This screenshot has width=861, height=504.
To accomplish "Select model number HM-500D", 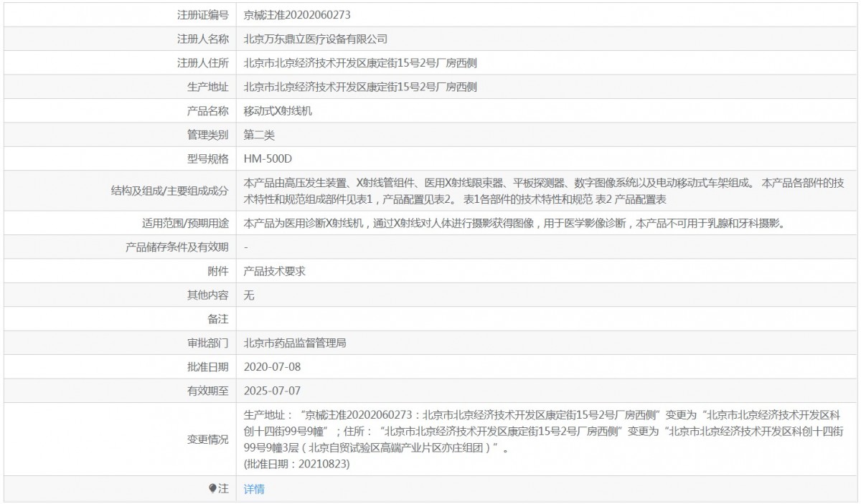I will [x=268, y=158].
